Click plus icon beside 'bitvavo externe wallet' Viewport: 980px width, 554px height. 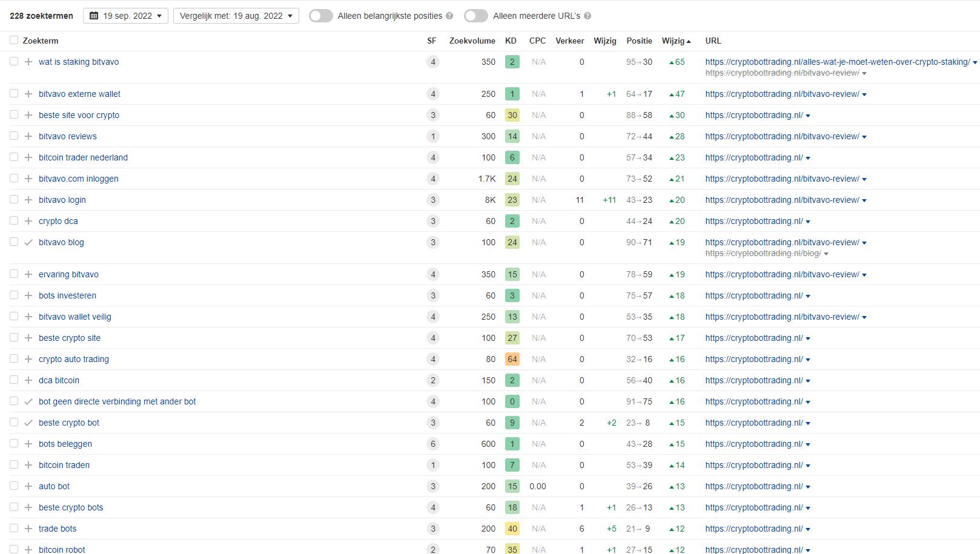pyautogui.click(x=28, y=94)
